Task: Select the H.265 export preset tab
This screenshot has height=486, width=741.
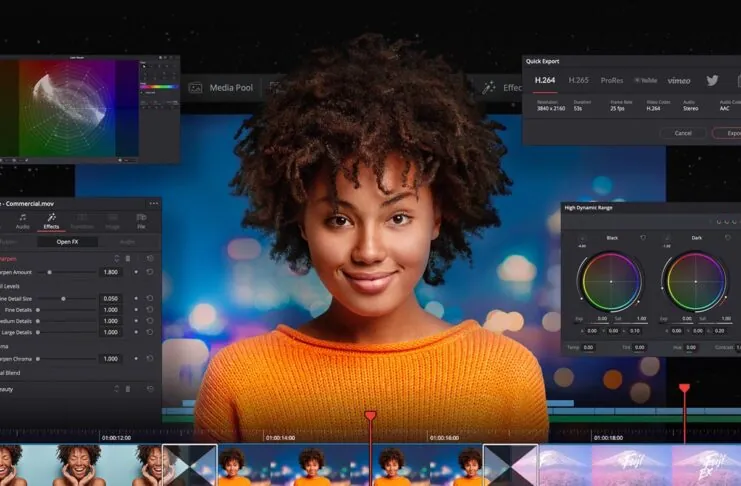Action: [578, 80]
